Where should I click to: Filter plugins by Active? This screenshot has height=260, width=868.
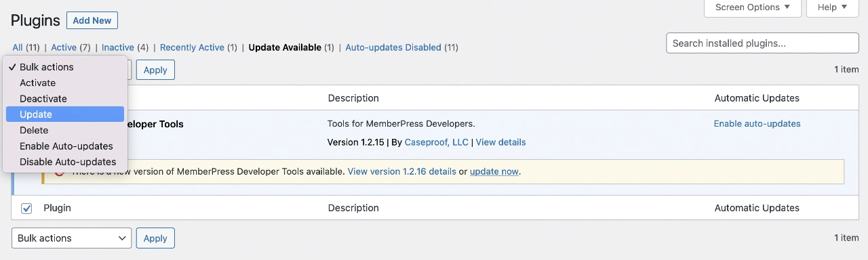(x=64, y=47)
